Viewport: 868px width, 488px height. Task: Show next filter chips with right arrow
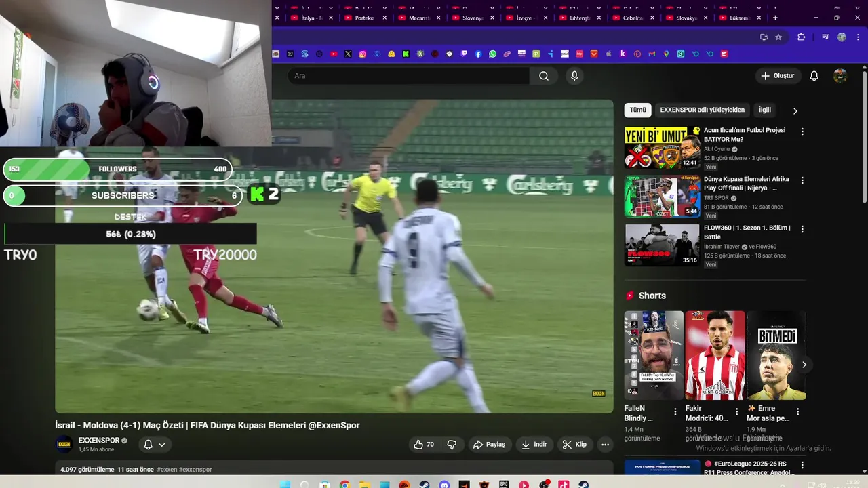(795, 110)
